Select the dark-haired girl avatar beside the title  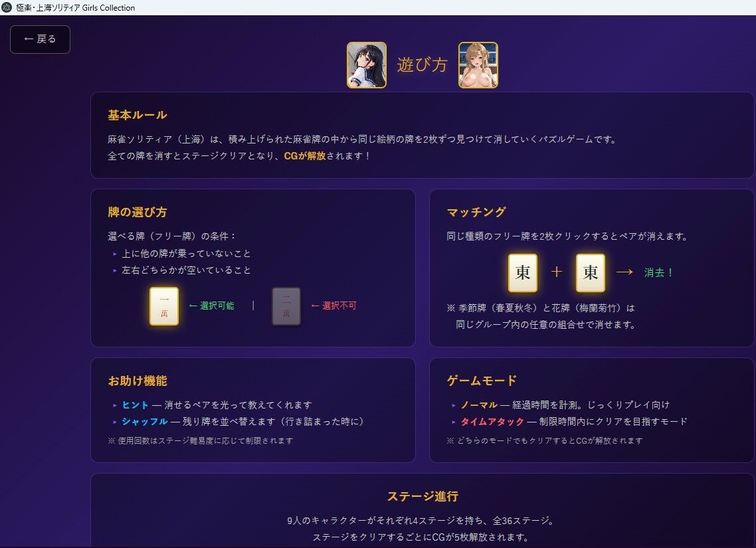[366, 64]
